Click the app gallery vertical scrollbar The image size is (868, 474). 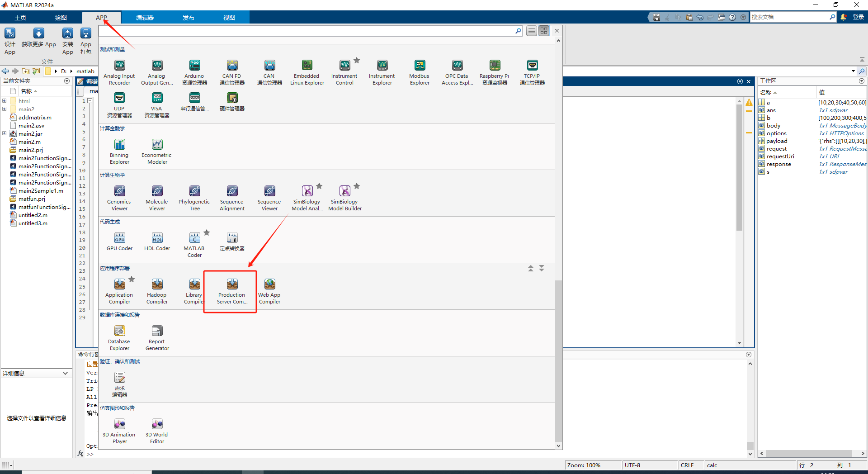tap(558, 360)
